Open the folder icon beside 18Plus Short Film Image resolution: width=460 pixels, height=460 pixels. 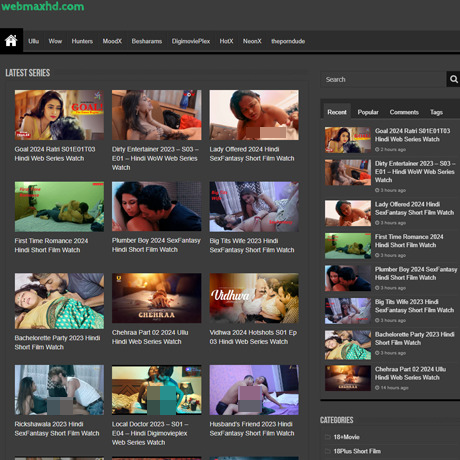(328, 451)
